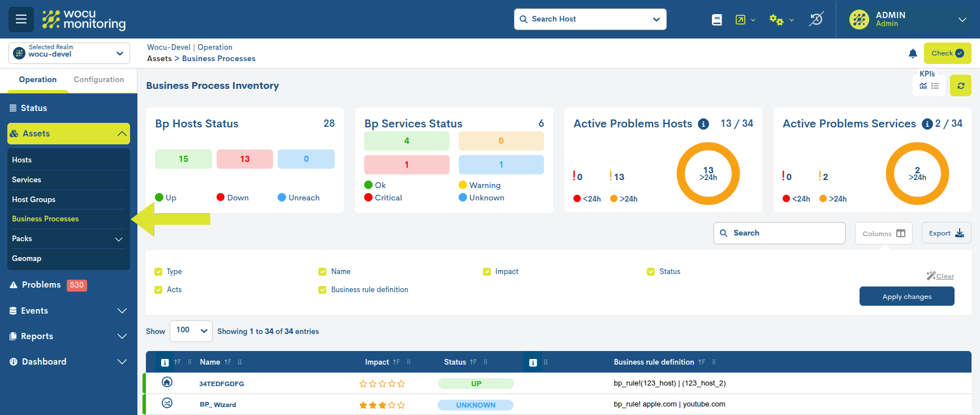Screen dimensions: 980x415
Task: Click the realm globe icon
Action: click(x=19, y=53)
